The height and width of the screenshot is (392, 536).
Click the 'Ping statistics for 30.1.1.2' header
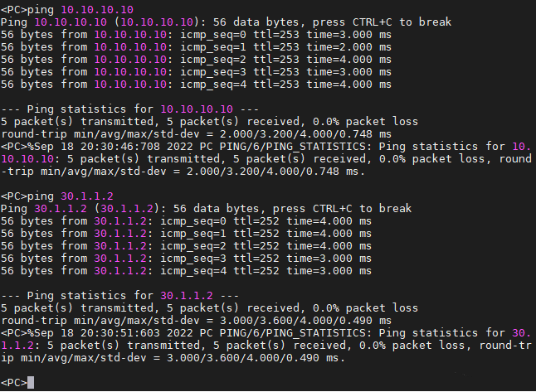pyautogui.click(x=120, y=296)
